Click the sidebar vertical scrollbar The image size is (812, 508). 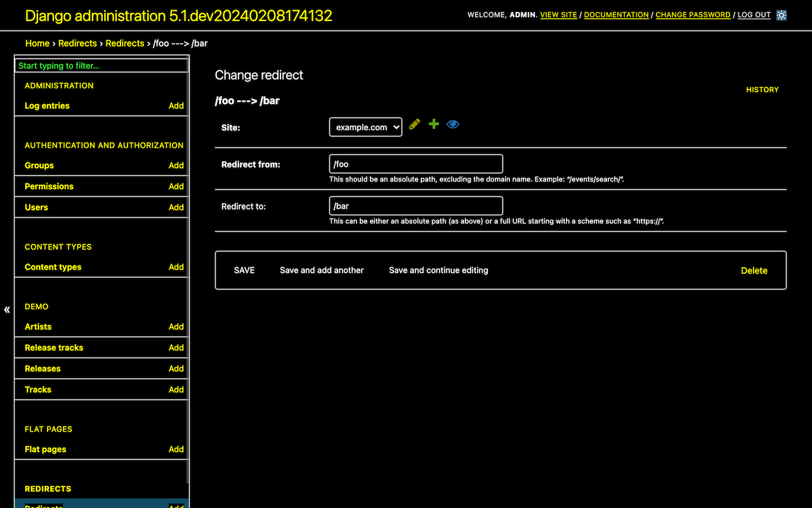point(187,270)
